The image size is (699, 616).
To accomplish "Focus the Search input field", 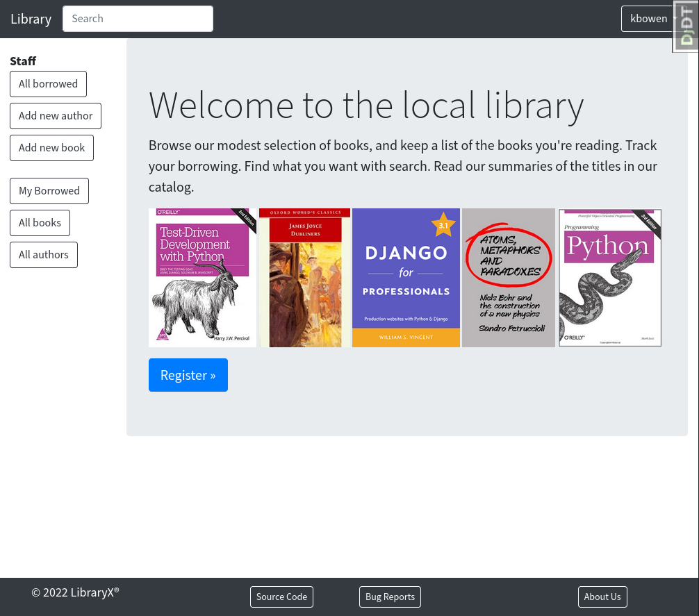I will pyautogui.click(x=138, y=19).
